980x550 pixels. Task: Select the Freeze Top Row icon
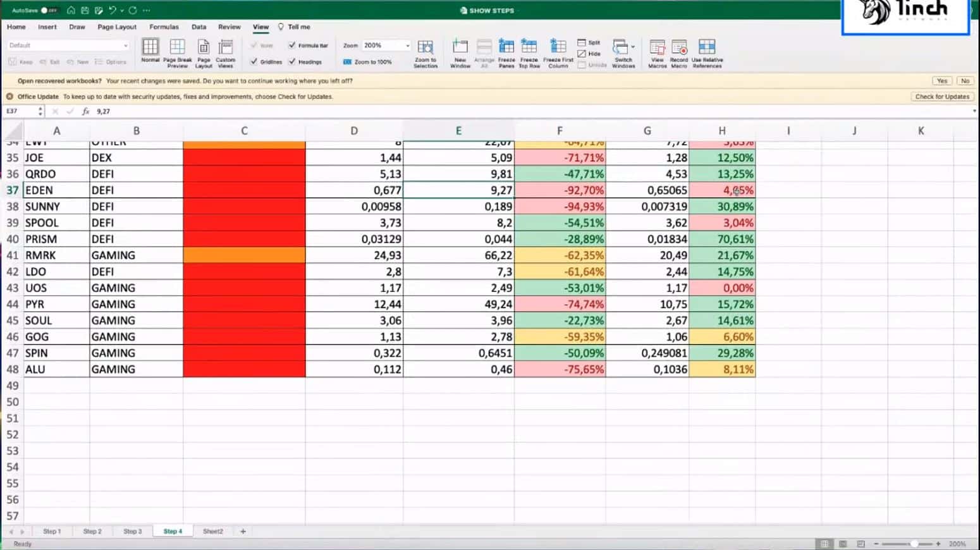(529, 47)
